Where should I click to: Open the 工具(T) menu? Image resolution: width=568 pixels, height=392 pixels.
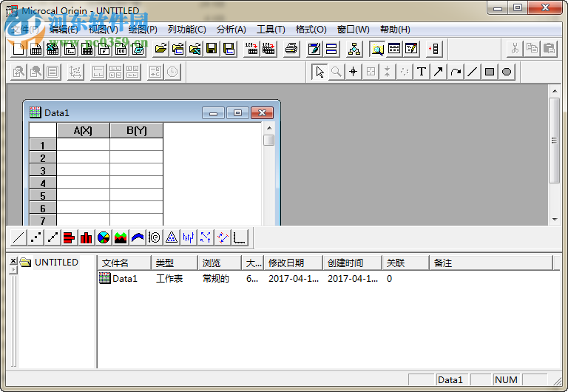(271, 30)
